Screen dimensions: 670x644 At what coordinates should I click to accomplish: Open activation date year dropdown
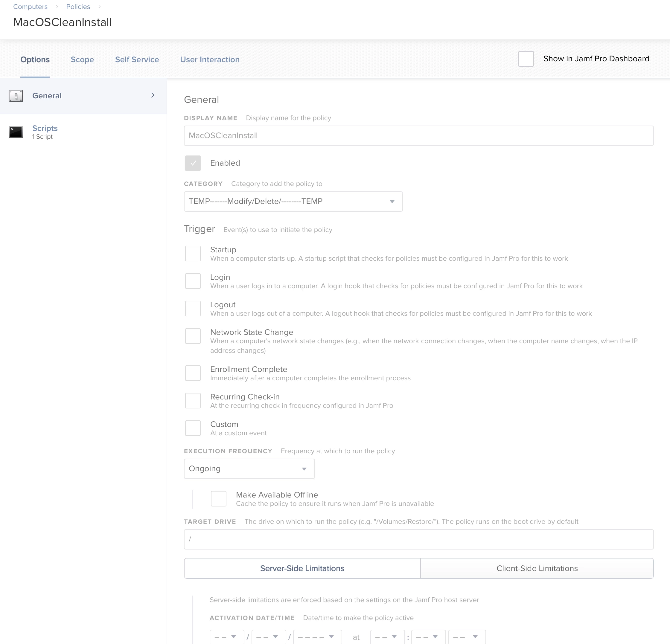[x=318, y=637]
